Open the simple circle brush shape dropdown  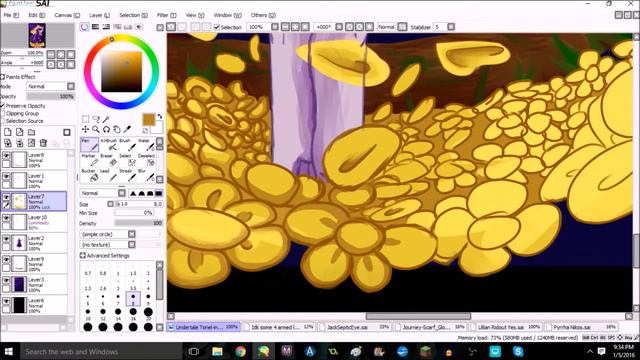(x=131, y=234)
